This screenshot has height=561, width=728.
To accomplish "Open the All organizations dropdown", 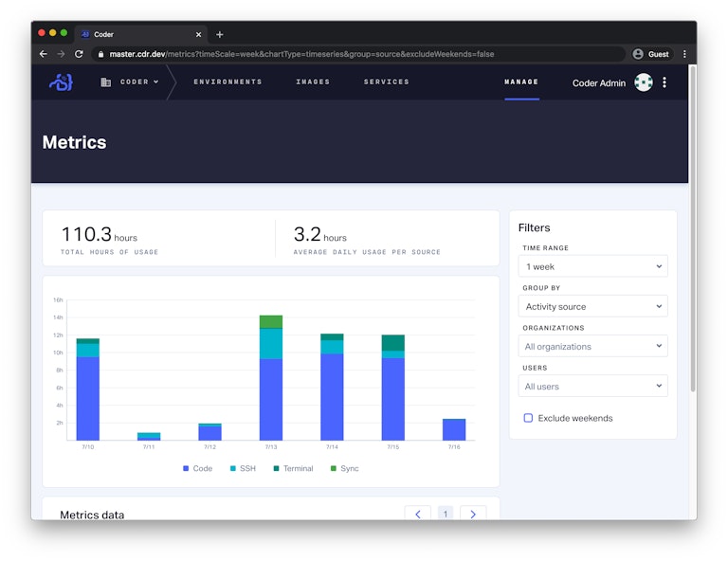I will pyautogui.click(x=593, y=346).
